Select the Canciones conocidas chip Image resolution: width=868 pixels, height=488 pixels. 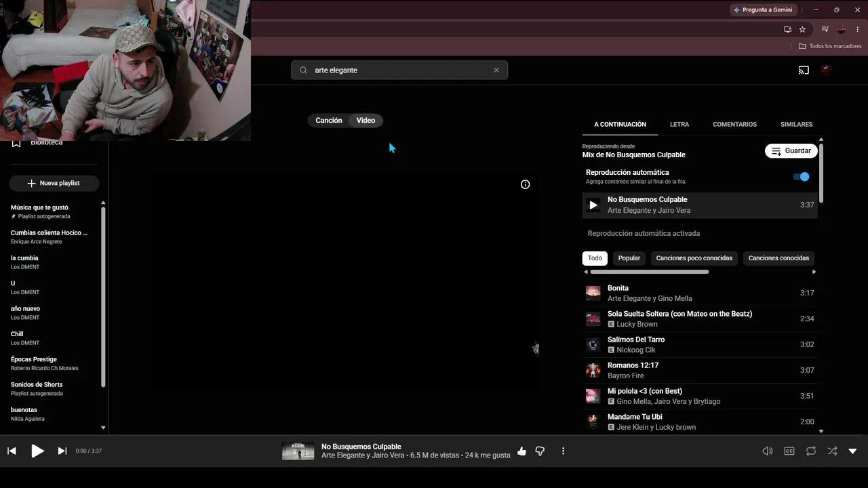coord(778,258)
